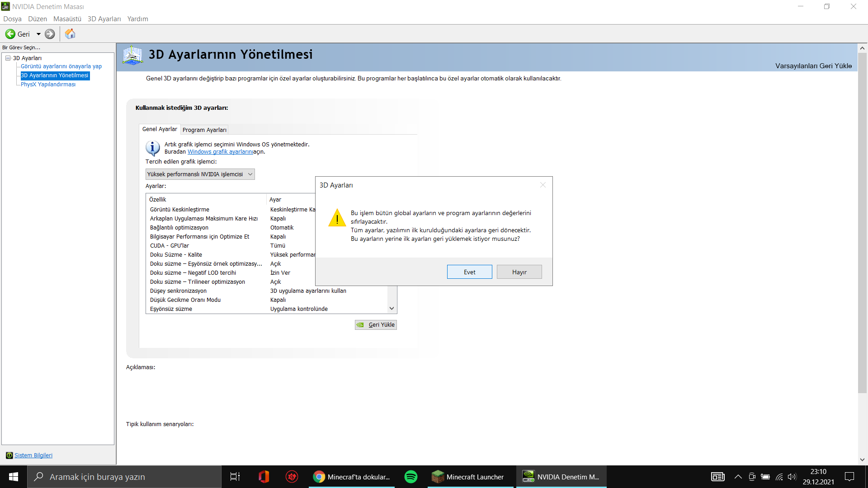The height and width of the screenshot is (488, 868).
Task: Click the Hayır button in dialog
Action: coord(519,272)
